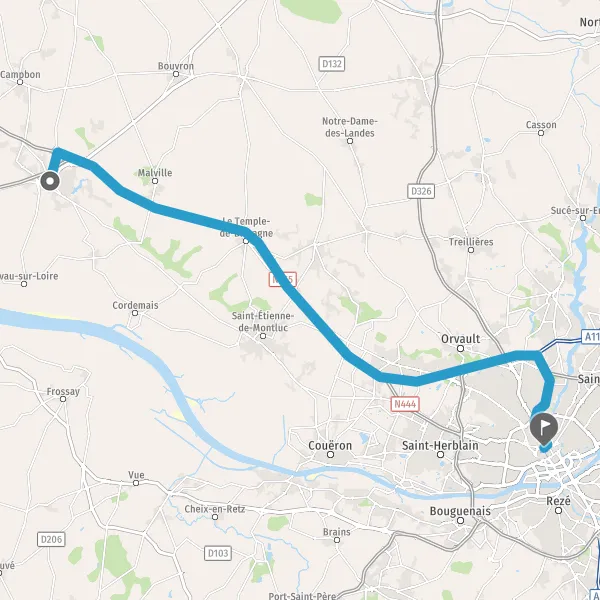The height and width of the screenshot is (600, 600).
Task: Click the D206 road shield
Action: point(51,539)
